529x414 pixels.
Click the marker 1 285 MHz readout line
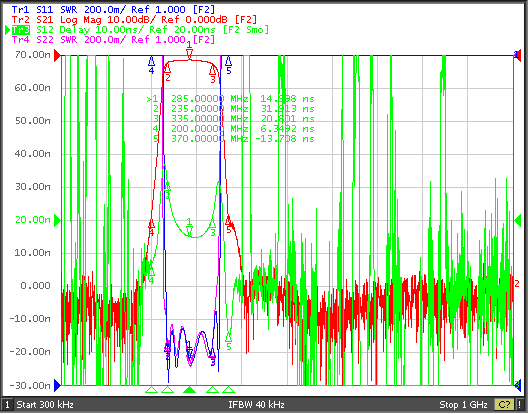(230, 99)
